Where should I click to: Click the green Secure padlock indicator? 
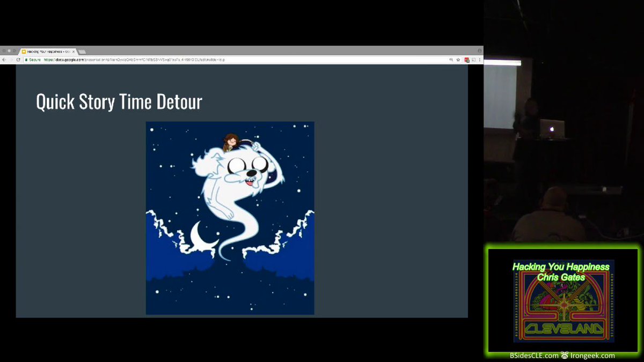(33, 60)
